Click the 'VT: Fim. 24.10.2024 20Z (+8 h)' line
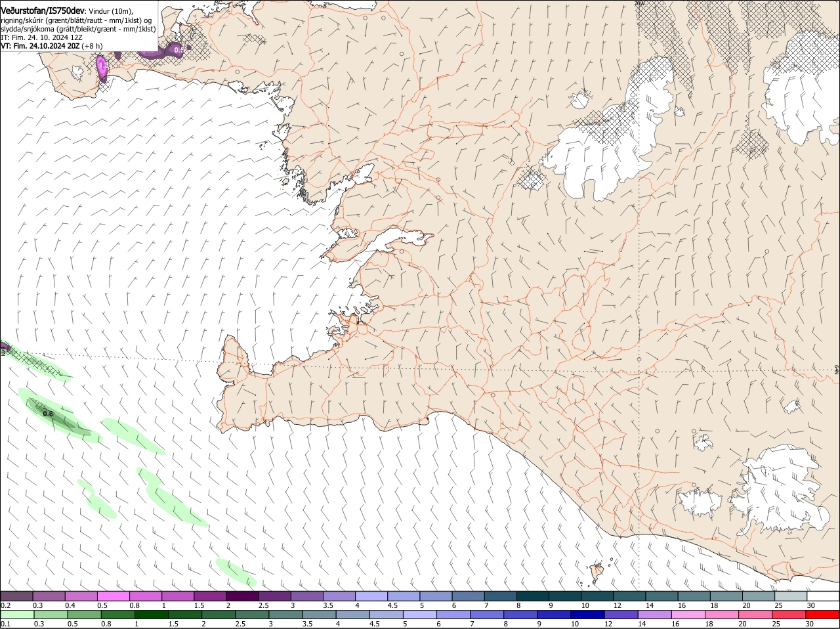This screenshot has height=629, width=840. click(51, 46)
